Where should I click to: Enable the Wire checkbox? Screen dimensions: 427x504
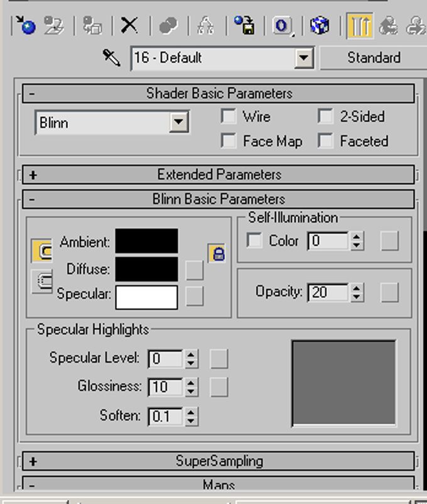tap(229, 116)
